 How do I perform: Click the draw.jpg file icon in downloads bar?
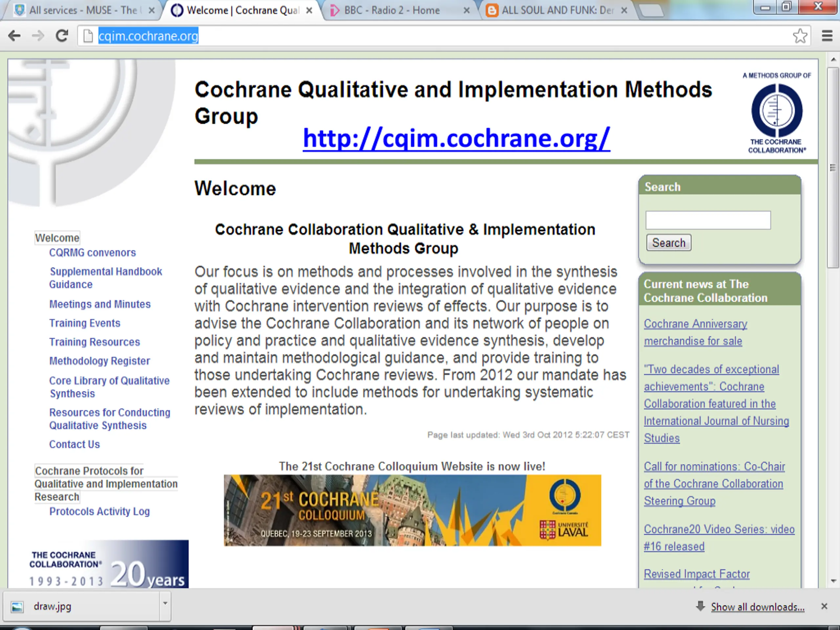(17, 607)
